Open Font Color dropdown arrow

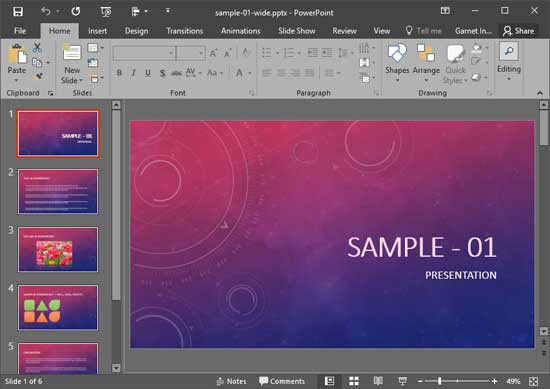250,73
